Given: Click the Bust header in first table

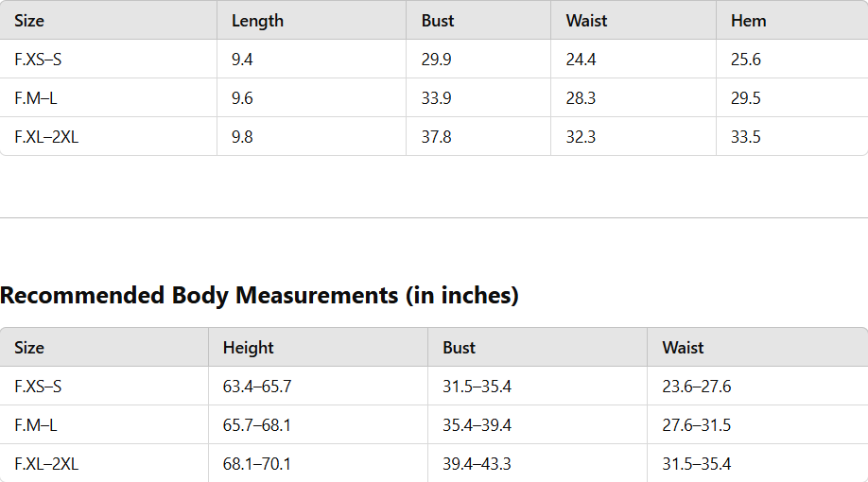Looking at the screenshot, I should 438,21.
